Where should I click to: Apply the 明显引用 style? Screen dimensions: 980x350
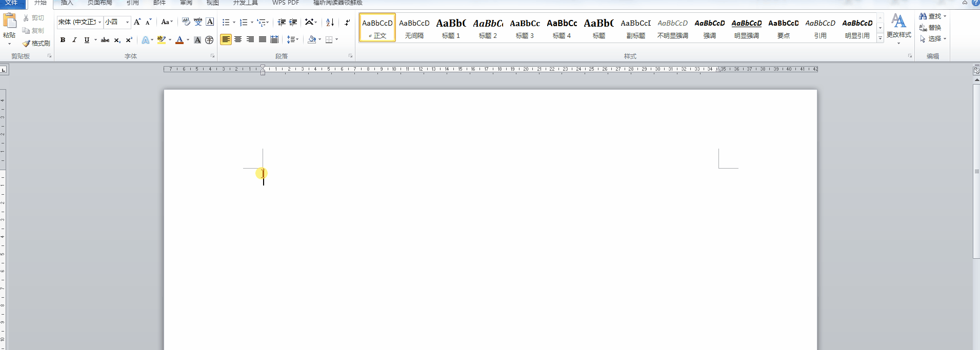coord(857,28)
